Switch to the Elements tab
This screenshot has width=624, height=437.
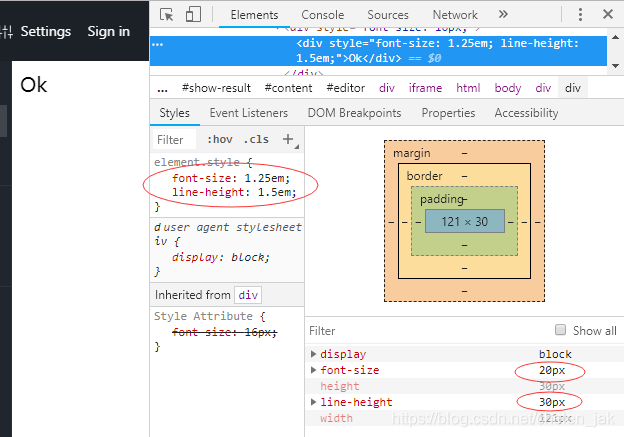254,15
